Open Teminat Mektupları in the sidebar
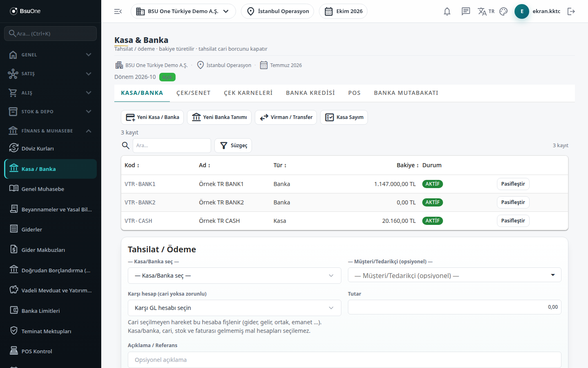The height and width of the screenshot is (368, 588). click(x=51, y=331)
